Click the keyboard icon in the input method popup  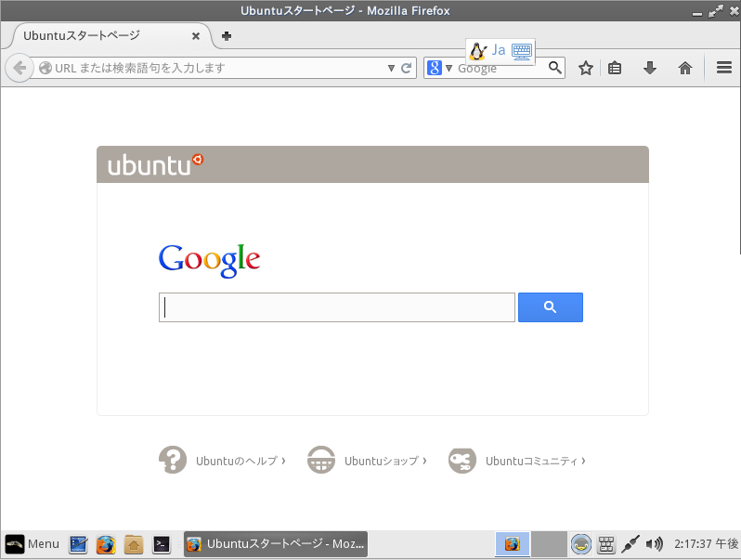coord(522,51)
